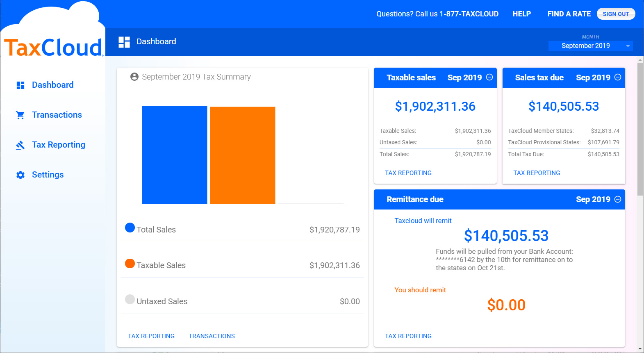
Task: Click the Remittance due card header title
Action: coord(415,199)
